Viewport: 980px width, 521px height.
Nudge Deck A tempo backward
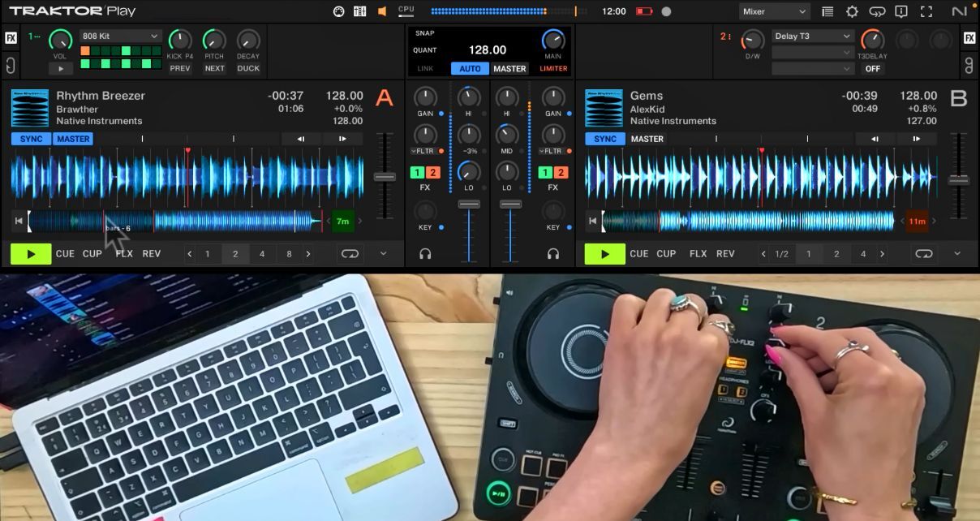coord(301,139)
